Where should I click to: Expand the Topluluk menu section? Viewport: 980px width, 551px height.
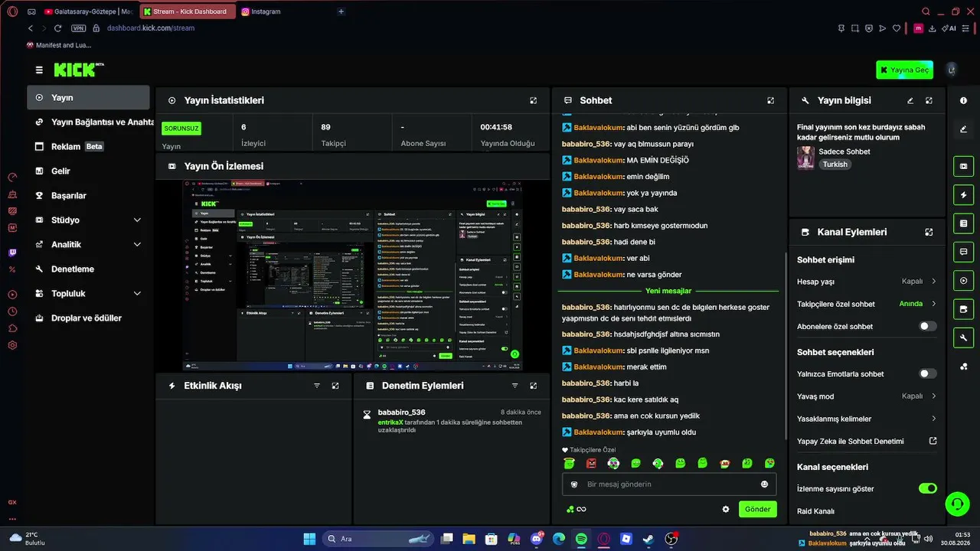pyautogui.click(x=89, y=293)
